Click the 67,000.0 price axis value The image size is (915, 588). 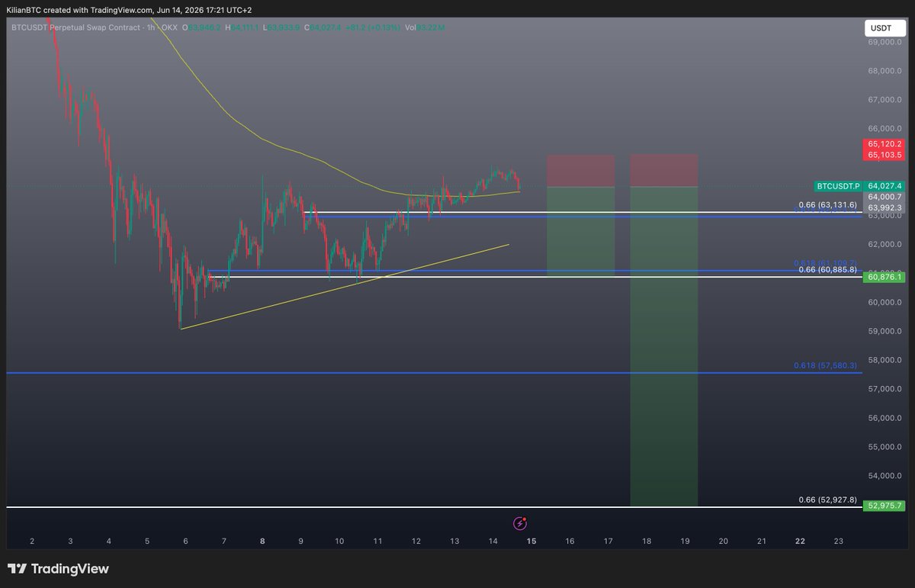coord(884,100)
